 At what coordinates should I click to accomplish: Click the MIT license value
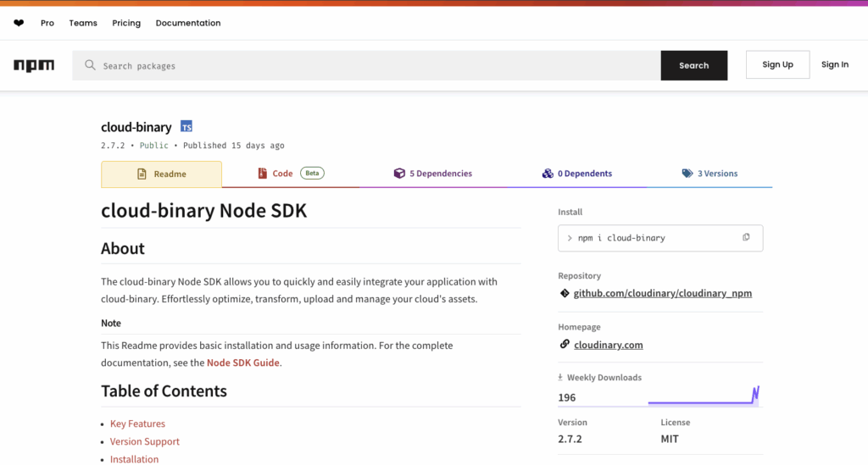click(670, 439)
